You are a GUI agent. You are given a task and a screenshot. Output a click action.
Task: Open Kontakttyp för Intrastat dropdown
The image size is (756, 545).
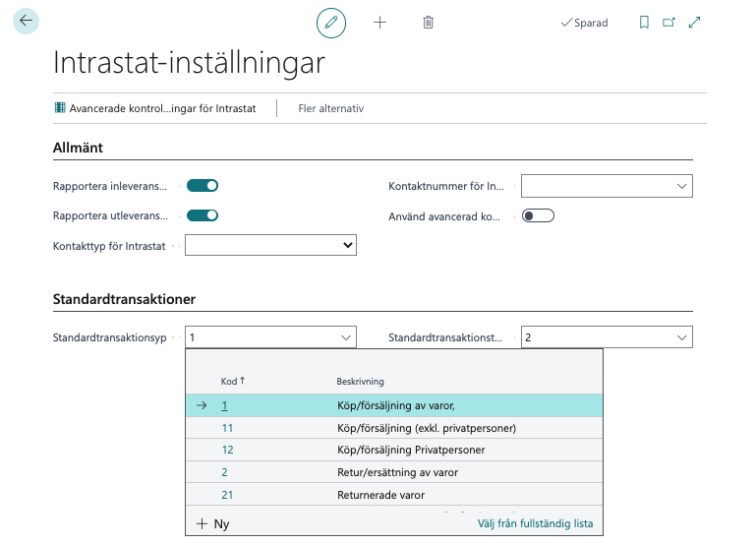[x=270, y=245]
